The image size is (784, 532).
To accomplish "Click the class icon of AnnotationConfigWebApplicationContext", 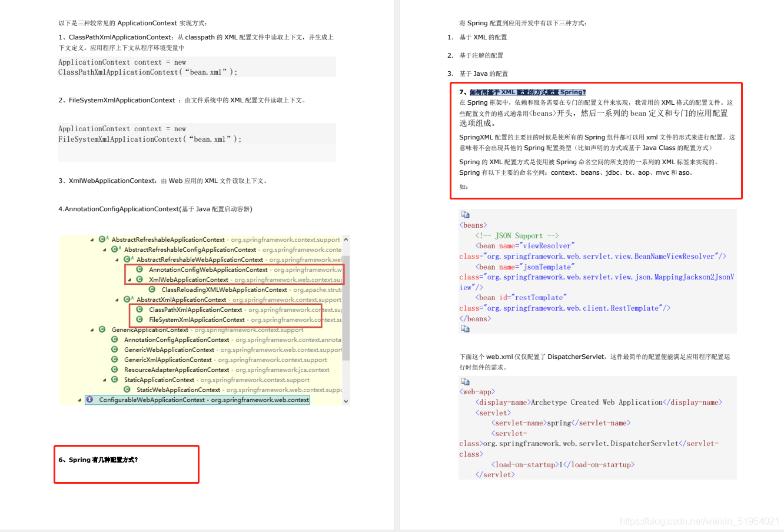I will (139, 270).
